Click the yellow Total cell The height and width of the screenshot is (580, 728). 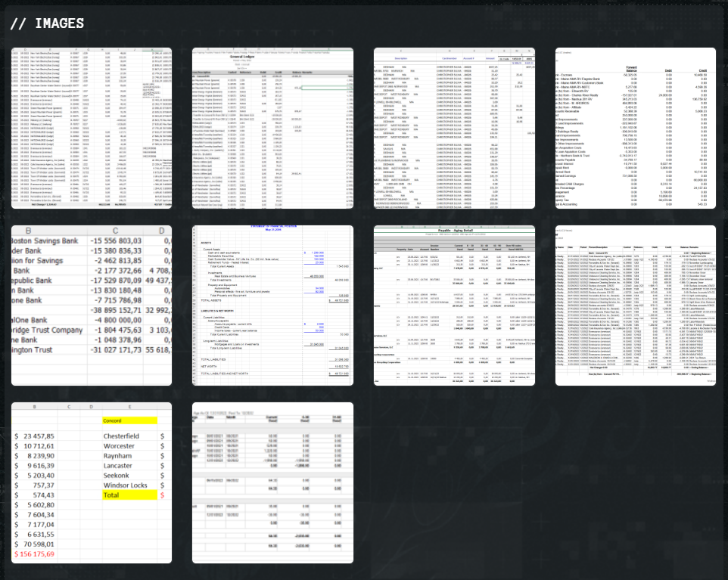click(x=129, y=495)
